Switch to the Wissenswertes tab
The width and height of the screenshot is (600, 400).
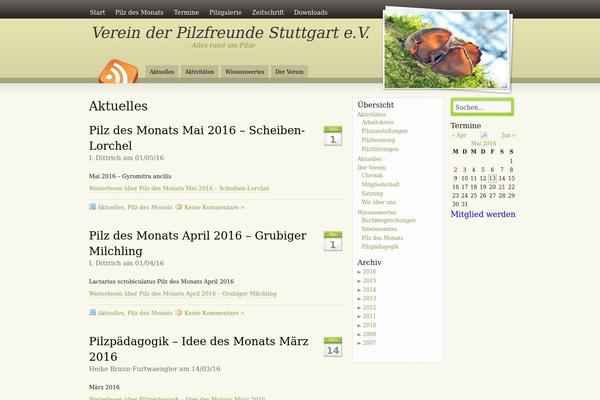pyautogui.click(x=245, y=72)
